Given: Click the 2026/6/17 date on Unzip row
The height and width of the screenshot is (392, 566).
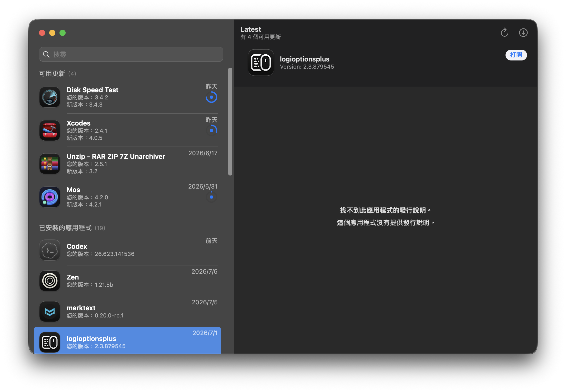Looking at the screenshot, I should coord(203,153).
